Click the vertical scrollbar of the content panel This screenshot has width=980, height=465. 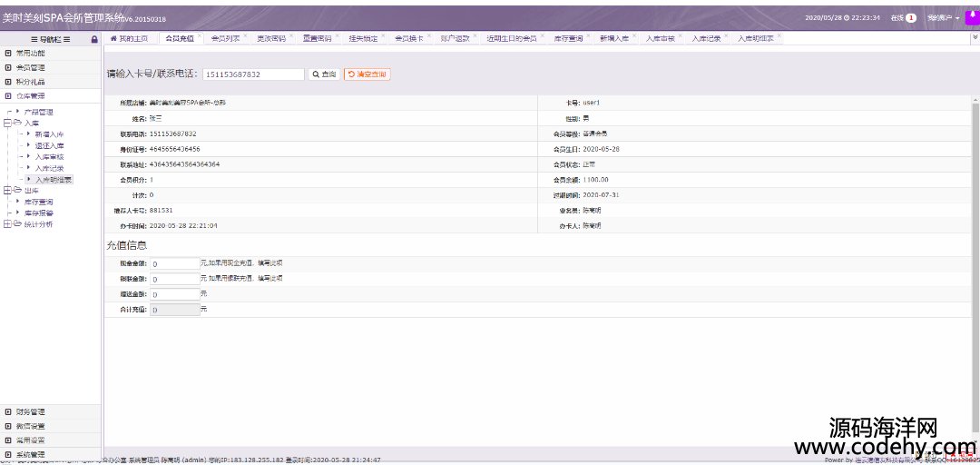(975, 182)
